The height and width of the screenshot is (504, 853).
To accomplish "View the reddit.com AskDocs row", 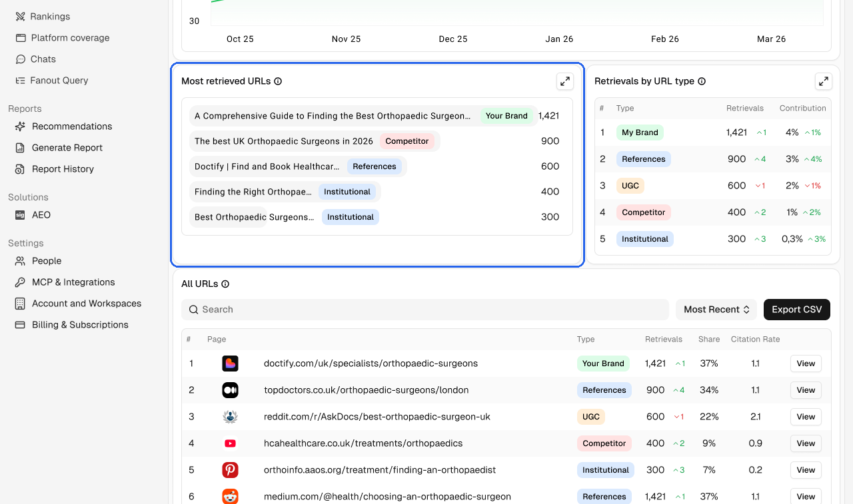I will pos(806,417).
